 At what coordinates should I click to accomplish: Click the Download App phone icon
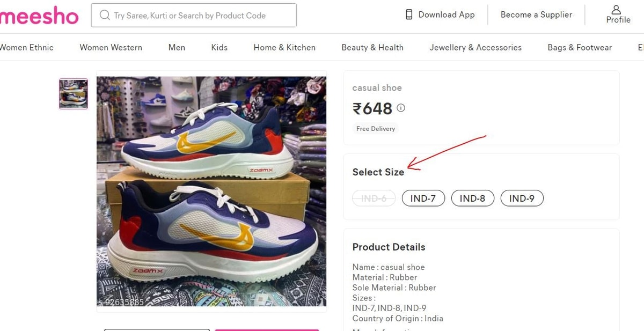(x=409, y=14)
